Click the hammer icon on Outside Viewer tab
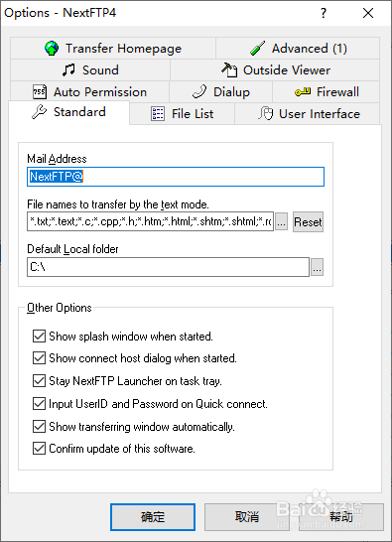The width and height of the screenshot is (392, 542). [x=229, y=69]
